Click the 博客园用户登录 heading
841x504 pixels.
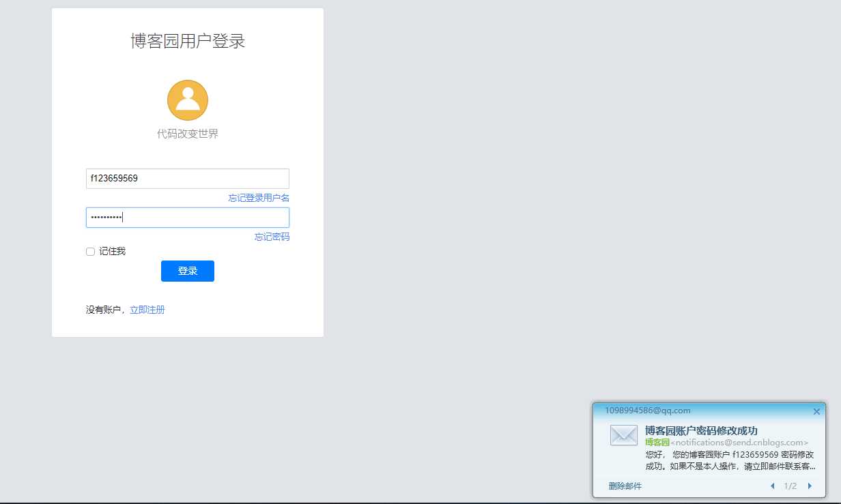pyautogui.click(x=188, y=42)
